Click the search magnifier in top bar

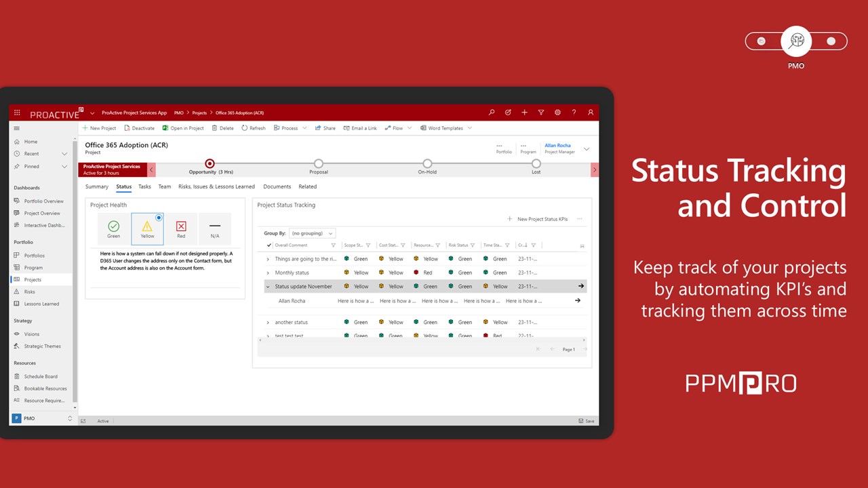(x=492, y=113)
